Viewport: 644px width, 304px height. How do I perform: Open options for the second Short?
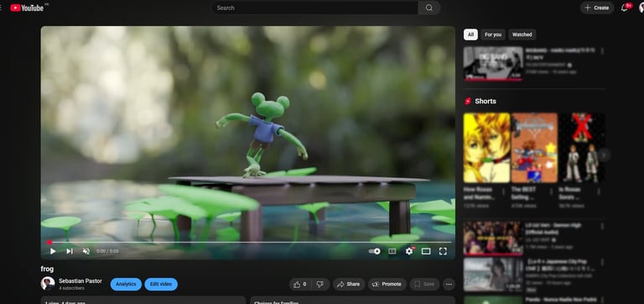[551, 191]
